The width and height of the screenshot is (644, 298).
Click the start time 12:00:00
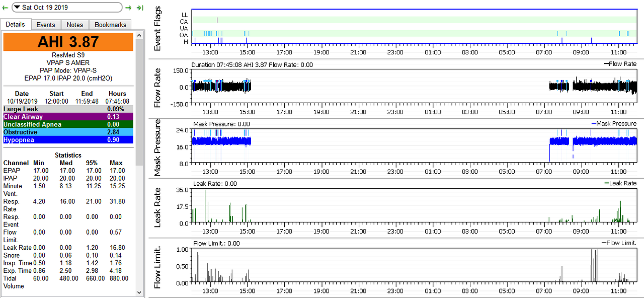[56, 101]
